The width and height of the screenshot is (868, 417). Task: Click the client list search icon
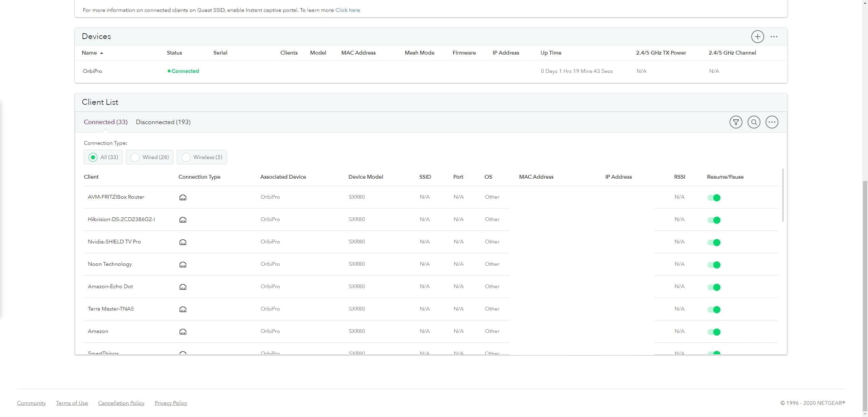(754, 122)
